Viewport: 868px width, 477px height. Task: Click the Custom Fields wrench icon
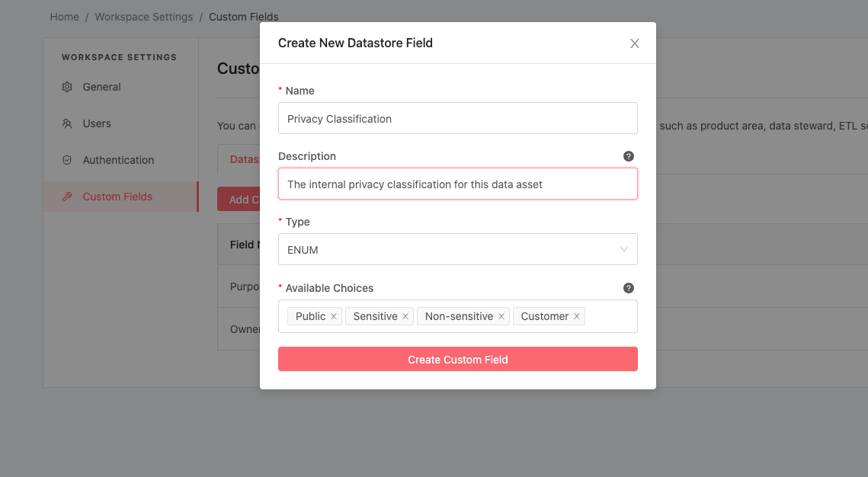[x=67, y=197]
